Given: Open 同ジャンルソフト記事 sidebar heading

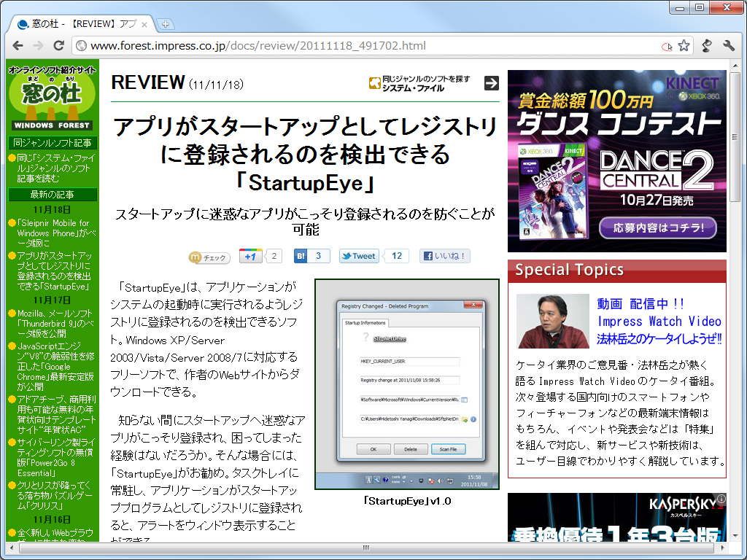Looking at the screenshot, I should pyautogui.click(x=53, y=142).
